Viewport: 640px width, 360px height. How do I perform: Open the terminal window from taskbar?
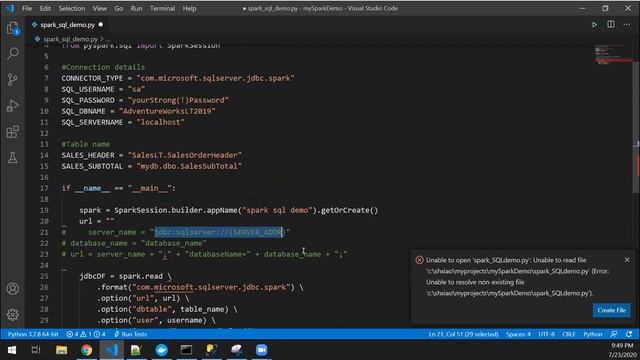(187, 350)
